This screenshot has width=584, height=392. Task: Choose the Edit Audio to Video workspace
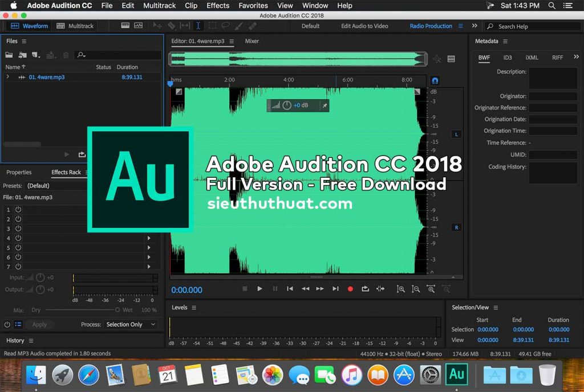[x=364, y=26]
